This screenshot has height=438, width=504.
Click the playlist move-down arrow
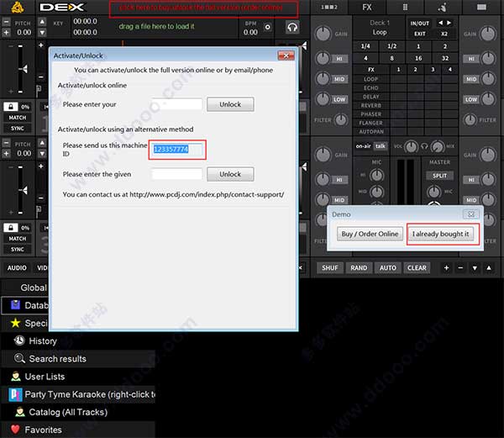pos(475,267)
